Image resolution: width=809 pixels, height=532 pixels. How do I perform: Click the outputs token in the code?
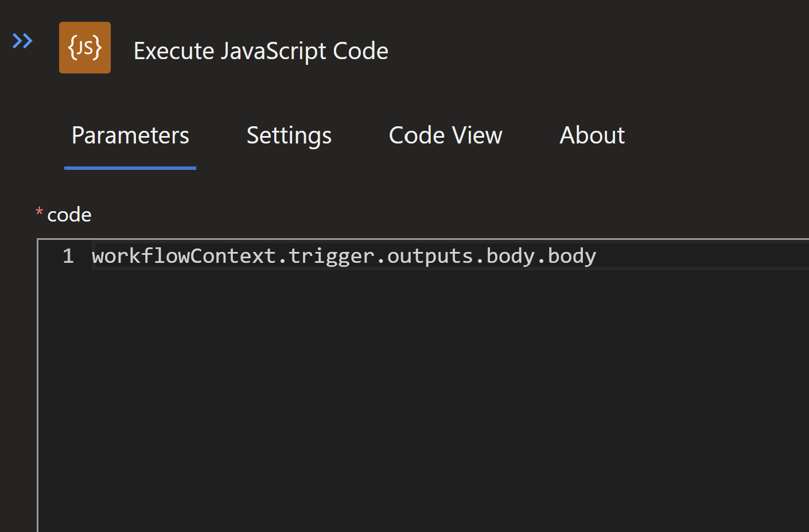[x=430, y=256]
